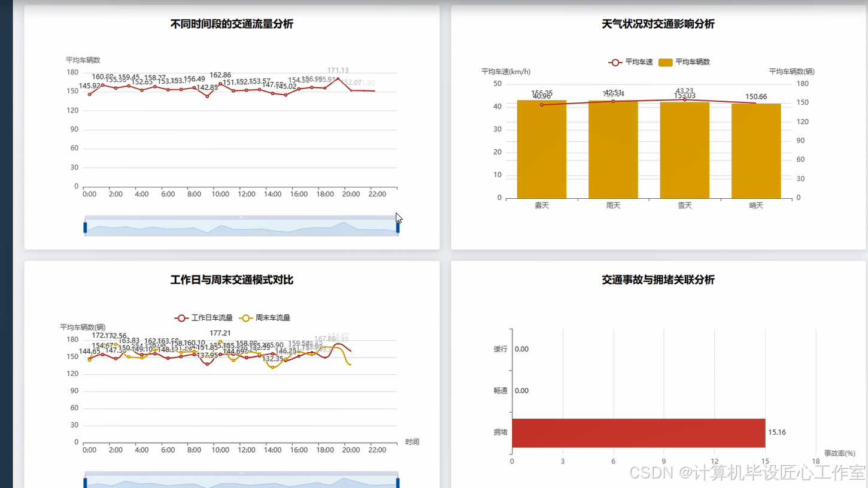Click the 畅通 y-axis category label
The width and height of the screenshot is (868, 488).
click(x=500, y=391)
